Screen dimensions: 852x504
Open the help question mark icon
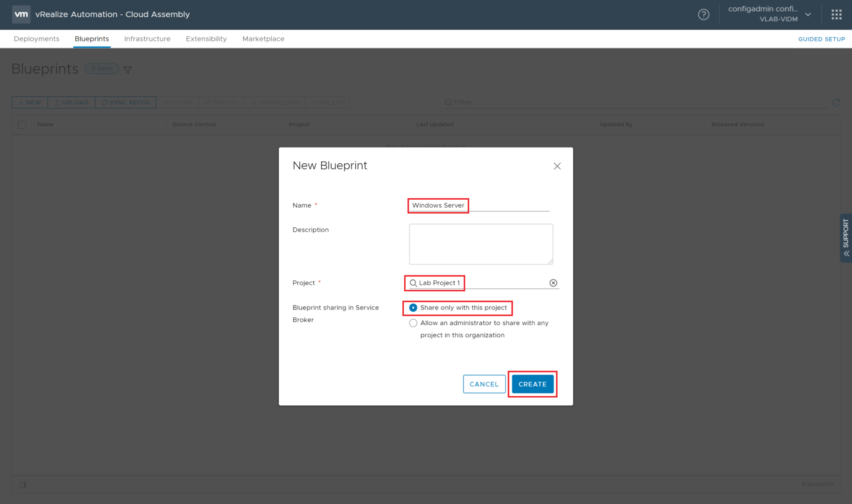tap(704, 14)
